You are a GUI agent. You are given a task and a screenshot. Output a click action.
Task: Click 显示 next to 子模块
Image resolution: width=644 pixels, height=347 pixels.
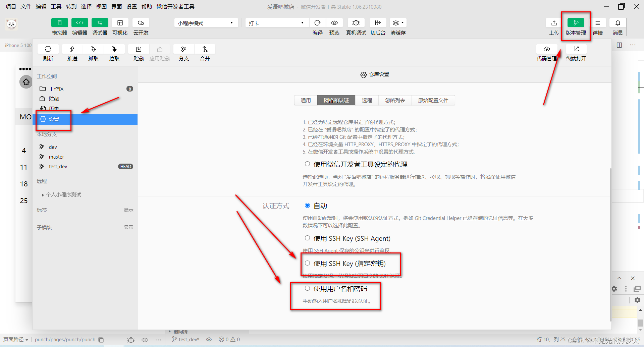[x=128, y=227]
